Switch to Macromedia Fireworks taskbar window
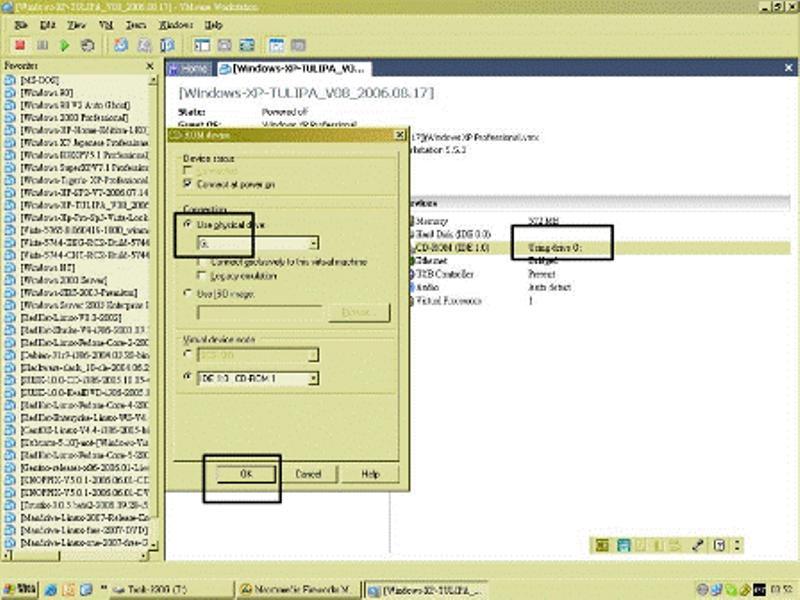This screenshot has height=600, width=800. coord(298,590)
